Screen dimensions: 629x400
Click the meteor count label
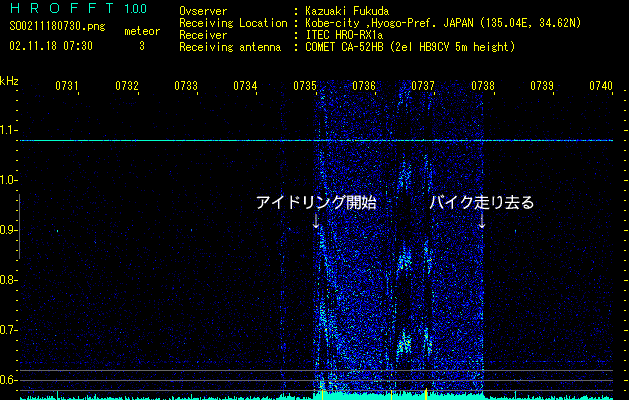pos(141,31)
